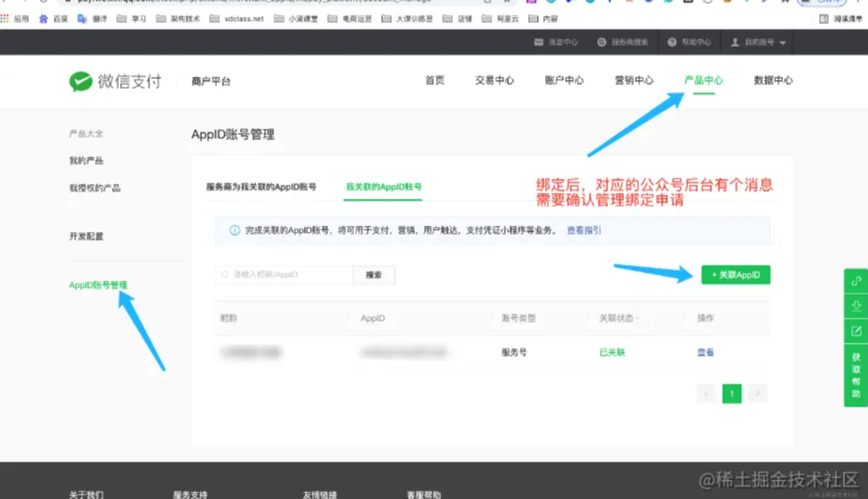Click the download icon in the green sidebar
The height and width of the screenshot is (499, 868).
pyautogui.click(x=856, y=306)
